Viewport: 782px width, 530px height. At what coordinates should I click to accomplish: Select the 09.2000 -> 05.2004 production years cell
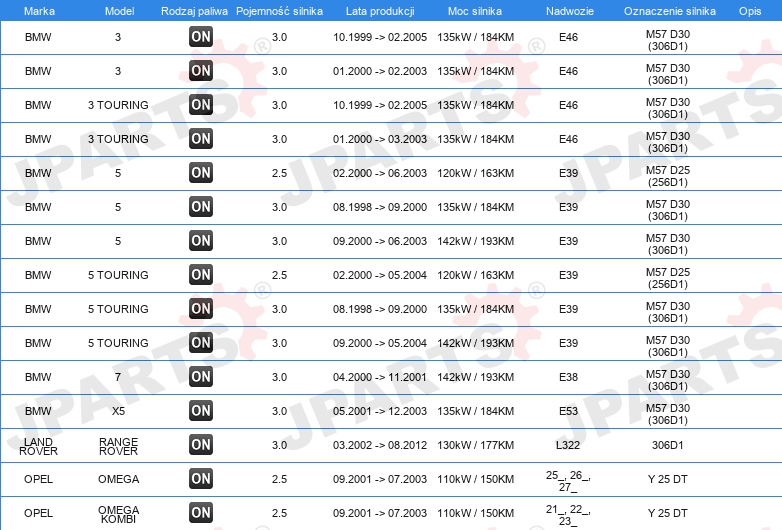[380, 344]
